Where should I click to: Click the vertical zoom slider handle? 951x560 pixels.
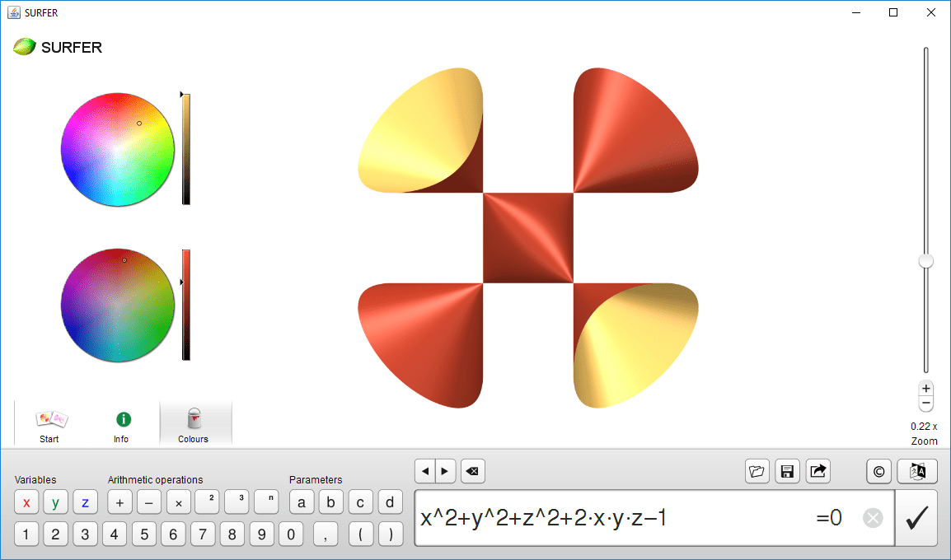click(x=926, y=261)
